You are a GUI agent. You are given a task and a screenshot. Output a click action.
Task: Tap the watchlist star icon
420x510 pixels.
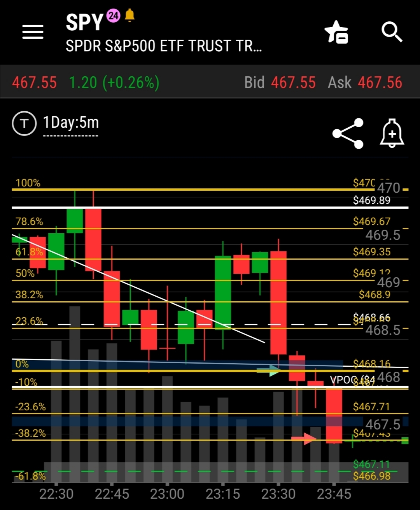[x=336, y=32]
